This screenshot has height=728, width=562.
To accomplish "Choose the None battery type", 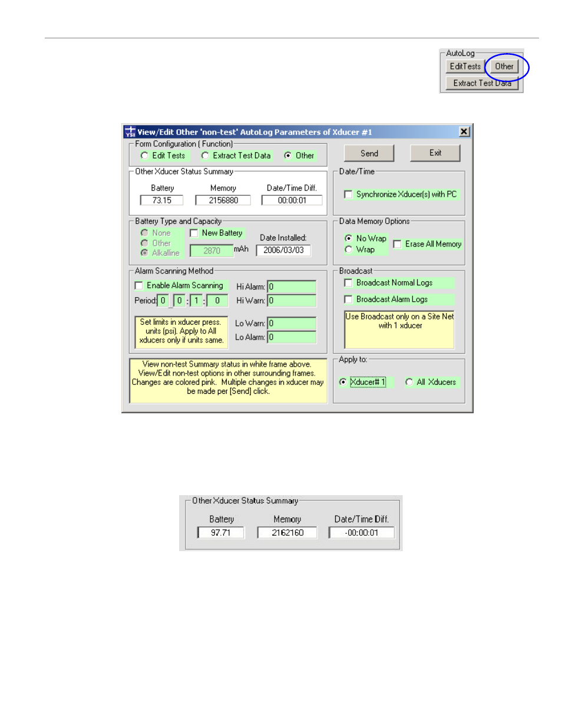I will 144,233.
